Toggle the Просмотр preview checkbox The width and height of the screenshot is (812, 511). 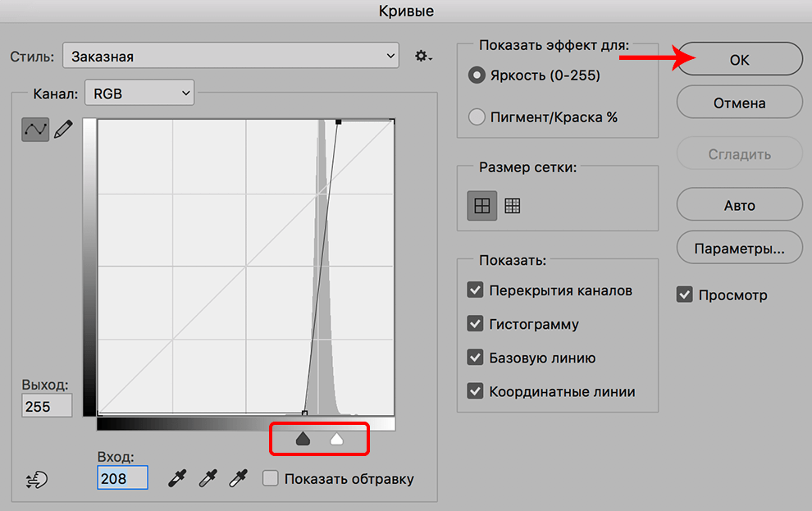[x=685, y=294]
